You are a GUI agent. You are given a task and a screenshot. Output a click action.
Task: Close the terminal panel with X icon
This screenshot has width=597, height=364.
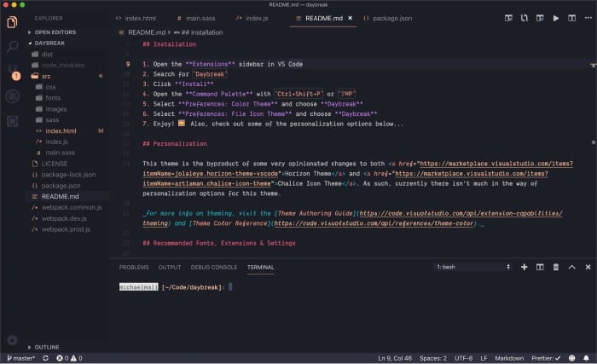coord(588,267)
